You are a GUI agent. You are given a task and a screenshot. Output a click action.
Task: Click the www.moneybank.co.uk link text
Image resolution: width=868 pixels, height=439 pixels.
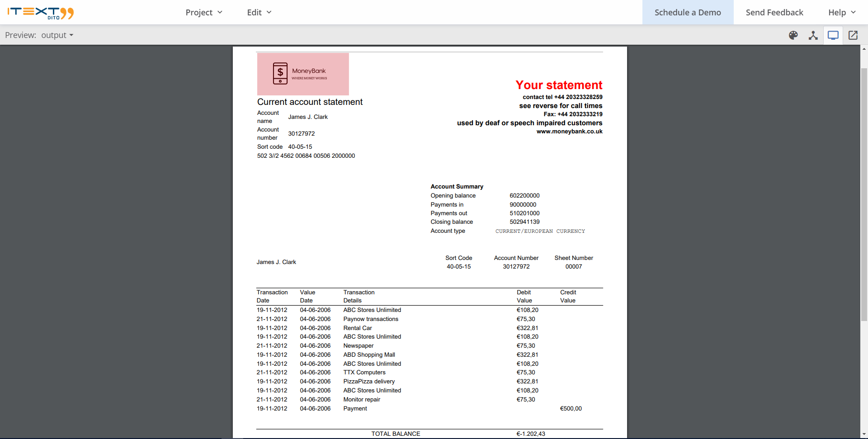(569, 132)
